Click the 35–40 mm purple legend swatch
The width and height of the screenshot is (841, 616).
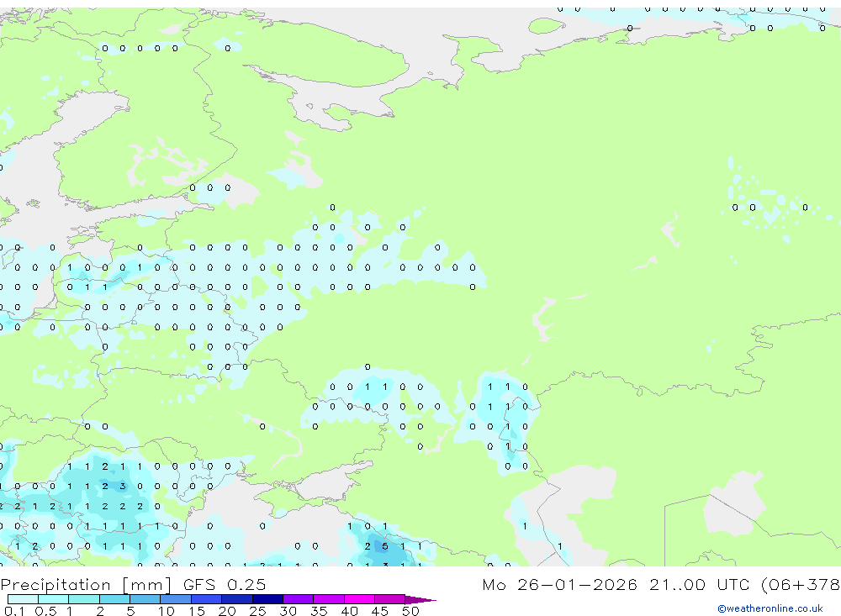329,599
